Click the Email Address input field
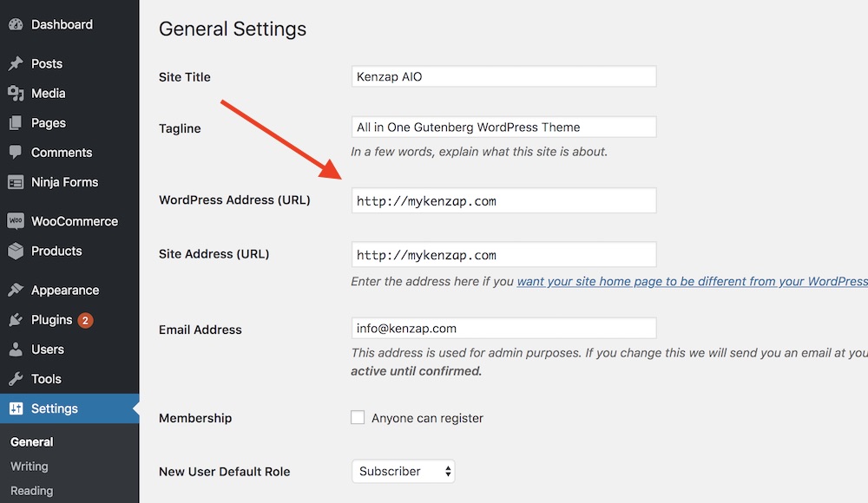The height and width of the screenshot is (503, 868). [503, 328]
